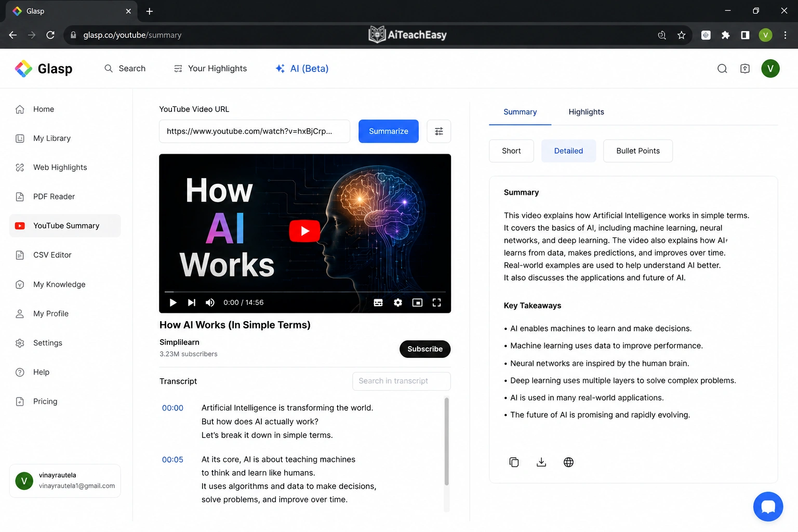
Task: Open My Profile in the sidebar
Action: (x=65, y=314)
